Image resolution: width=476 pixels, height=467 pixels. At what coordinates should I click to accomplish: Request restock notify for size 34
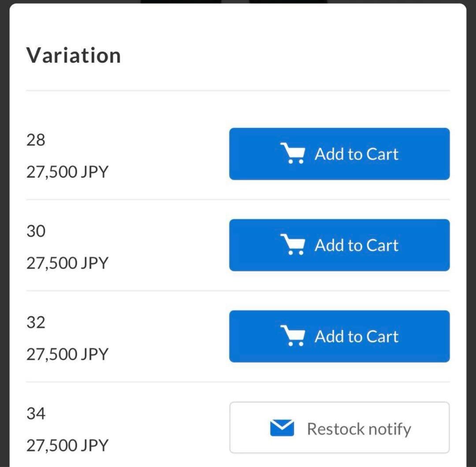click(x=339, y=427)
